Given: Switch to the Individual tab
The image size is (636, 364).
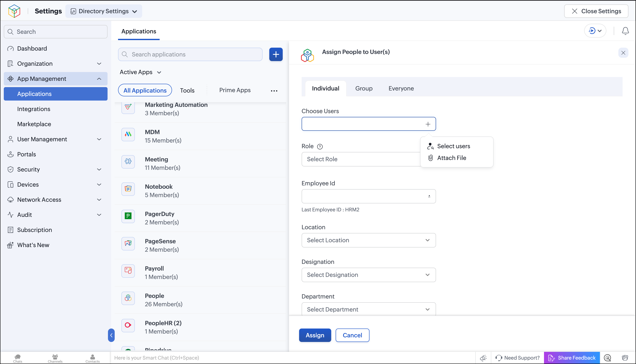Looking at the screenshot, I should 325,89.
